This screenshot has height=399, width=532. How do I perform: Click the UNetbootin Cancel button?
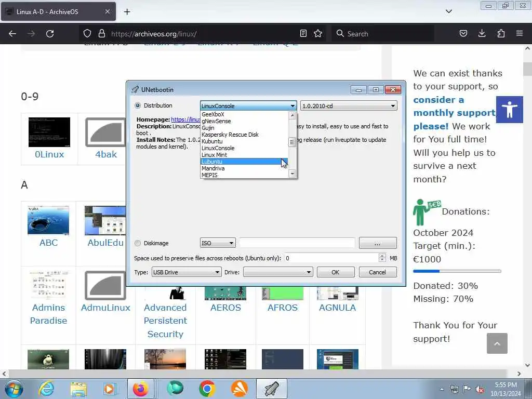pyautogui.click(x=378, y=272)
